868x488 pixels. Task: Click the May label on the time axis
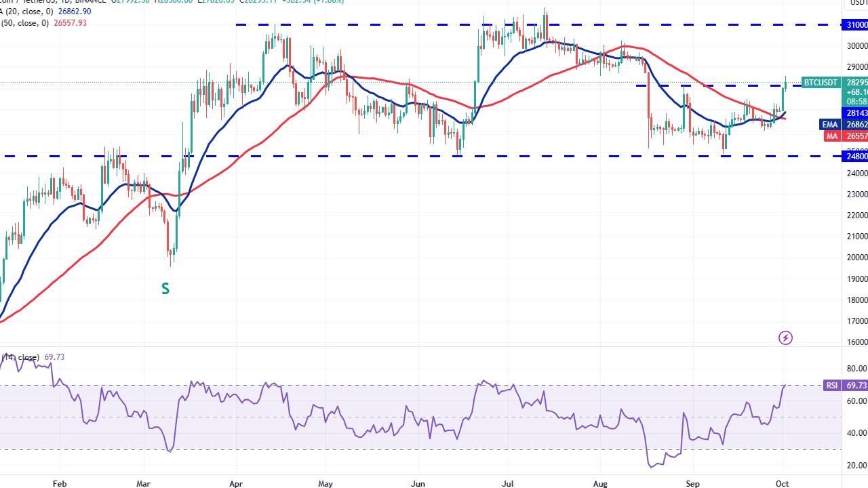coord(325,484)
